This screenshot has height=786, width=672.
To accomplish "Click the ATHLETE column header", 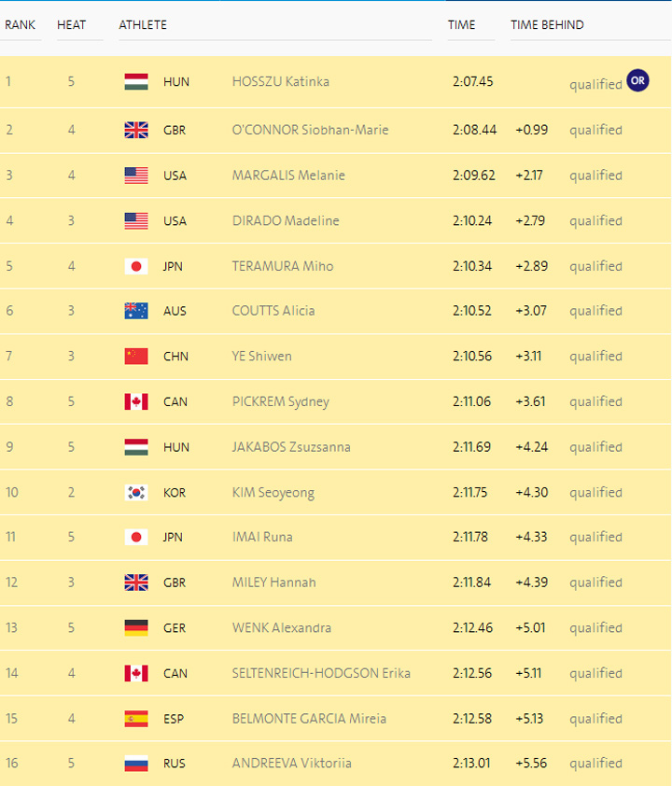I will point(143,25).
